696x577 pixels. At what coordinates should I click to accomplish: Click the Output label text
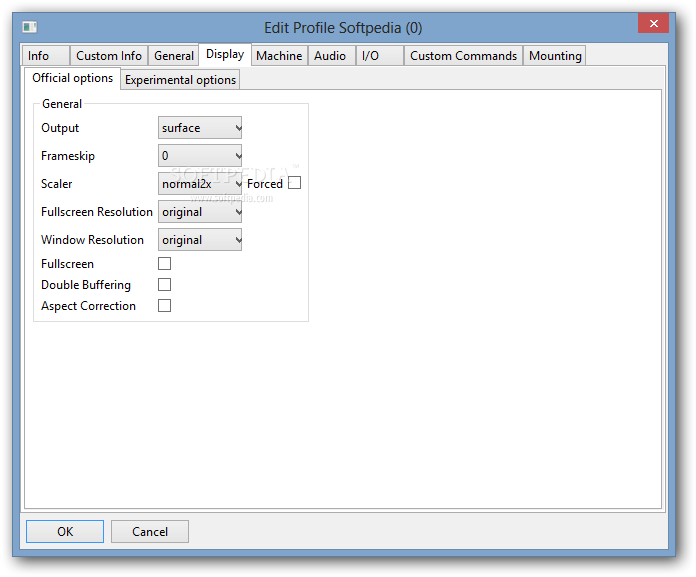pos(60,128)
